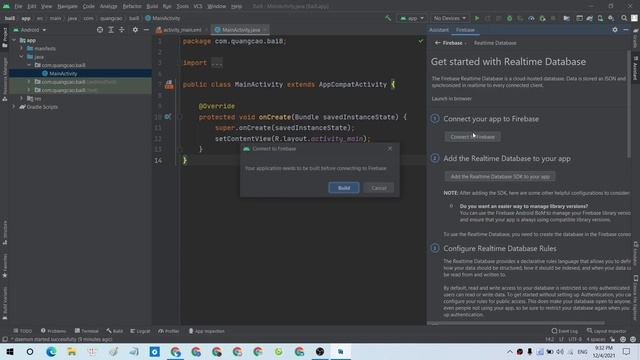The image size is (640, 360).
Task: Open the Project tool window side button
Action: pyautogui.click(x=5, y=38)
